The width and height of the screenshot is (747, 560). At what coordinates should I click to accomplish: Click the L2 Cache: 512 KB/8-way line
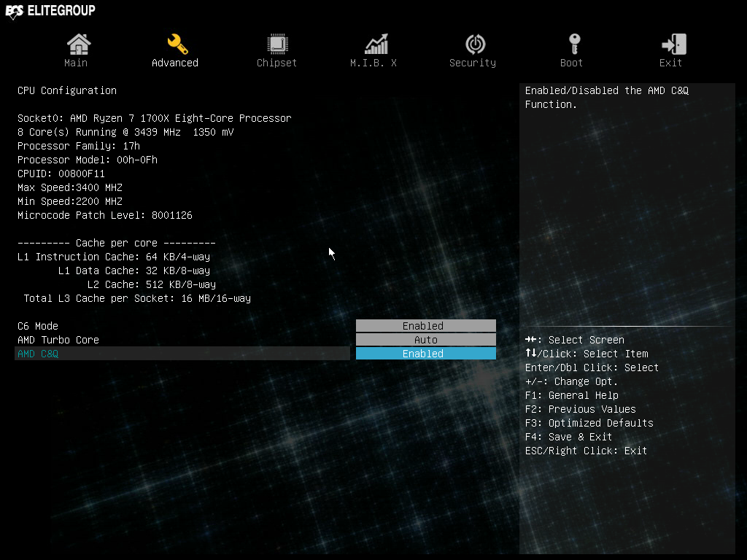152,284
